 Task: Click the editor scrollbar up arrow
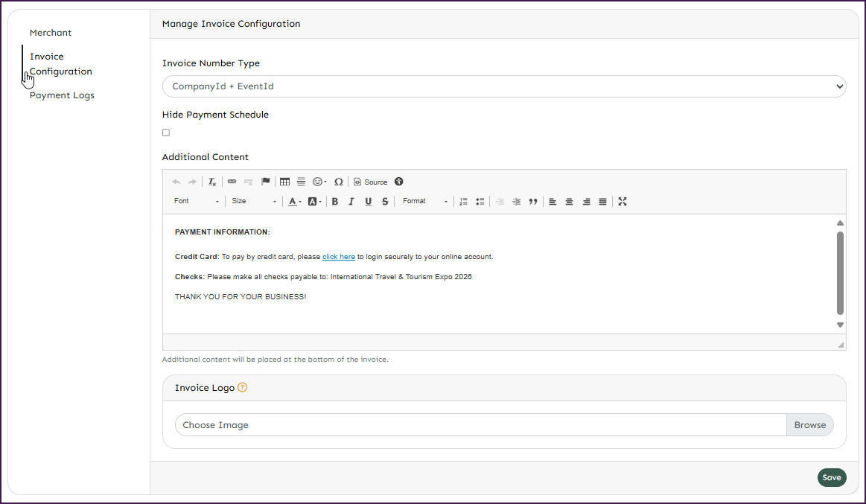click(840, 223)
